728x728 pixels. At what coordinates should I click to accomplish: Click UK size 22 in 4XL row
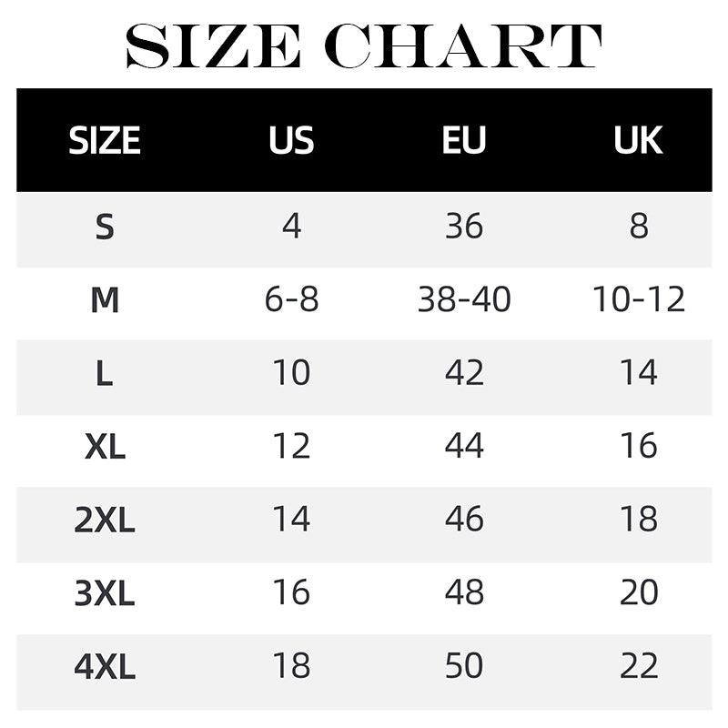tap(638, 667)
